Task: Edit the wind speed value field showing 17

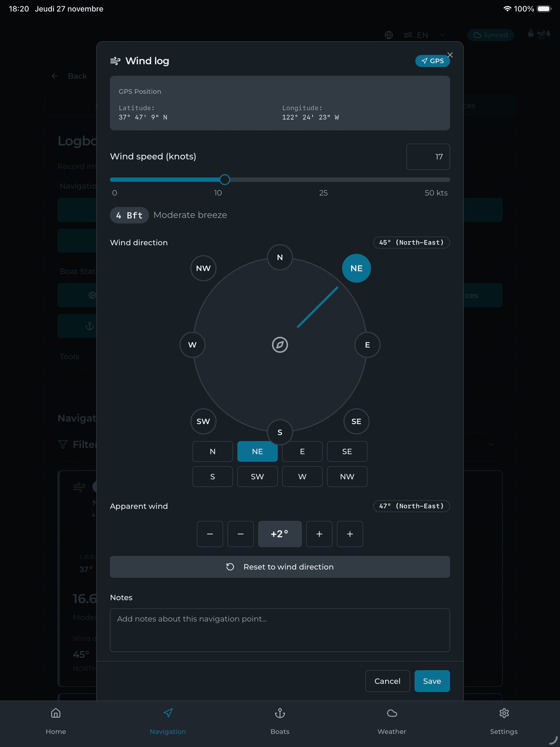Action: (x=428, y=157)
